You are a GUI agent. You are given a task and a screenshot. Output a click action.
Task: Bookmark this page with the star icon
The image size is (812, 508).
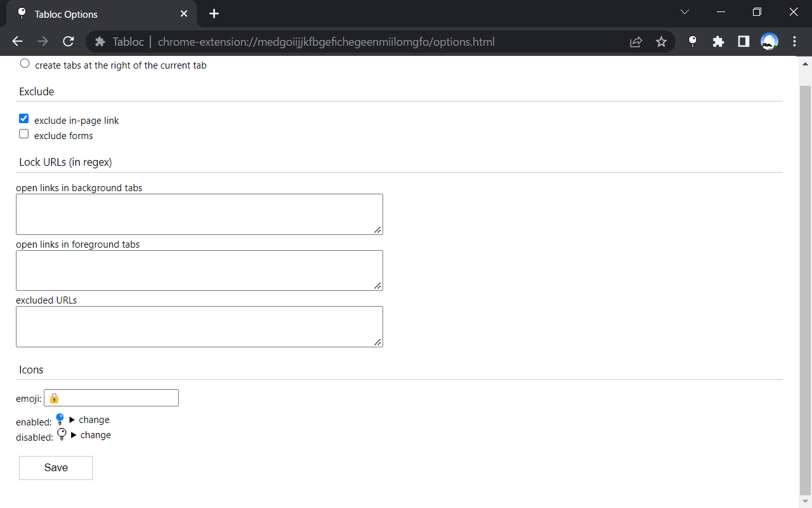click(x=661, y=42)
